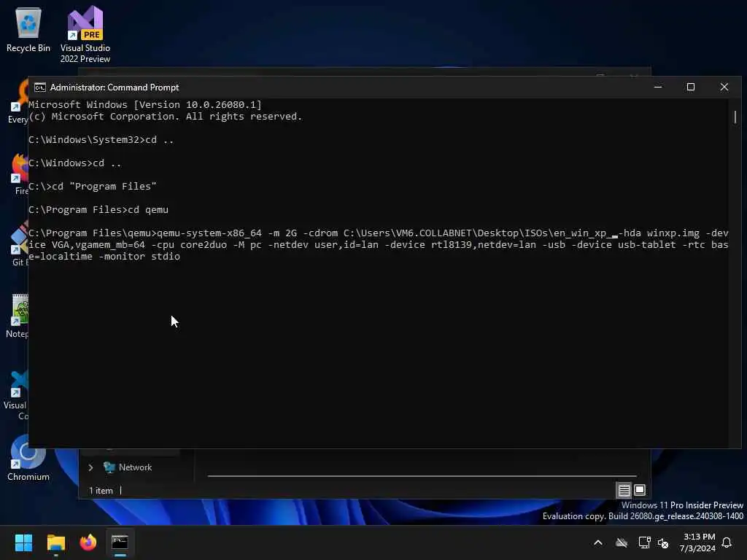747x560 pixels.
Task: Open the network status tray icon
Action: coord(644,542)
